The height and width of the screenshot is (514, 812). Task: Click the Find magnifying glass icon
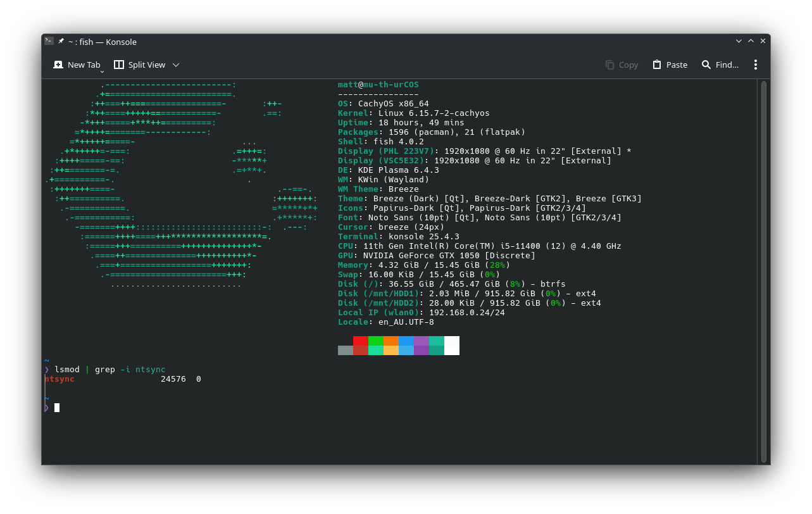(x=706, y=65)
